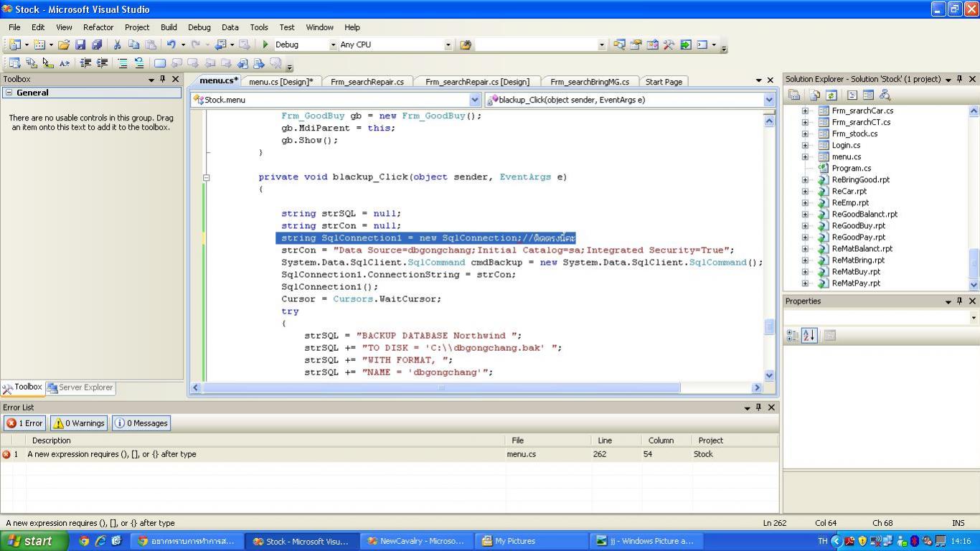Select ReMatPay.rpt in Solution Explorer

[x=855, y=283]
